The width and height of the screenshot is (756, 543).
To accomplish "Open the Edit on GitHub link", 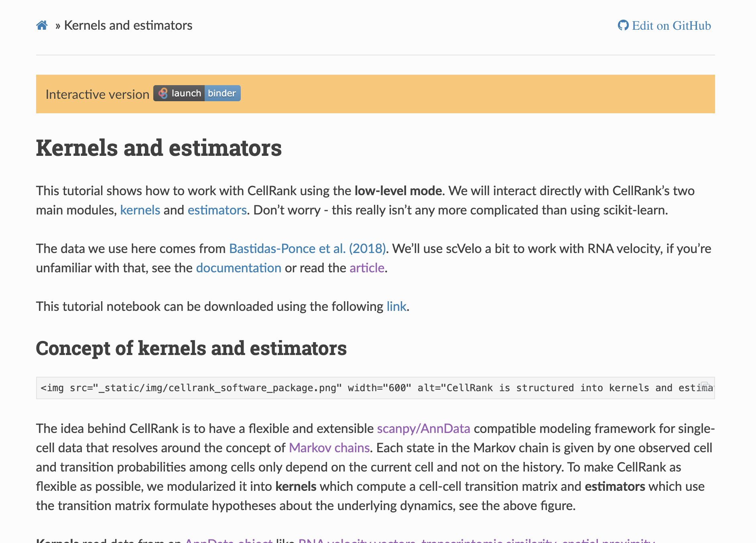I will [671, 26].
